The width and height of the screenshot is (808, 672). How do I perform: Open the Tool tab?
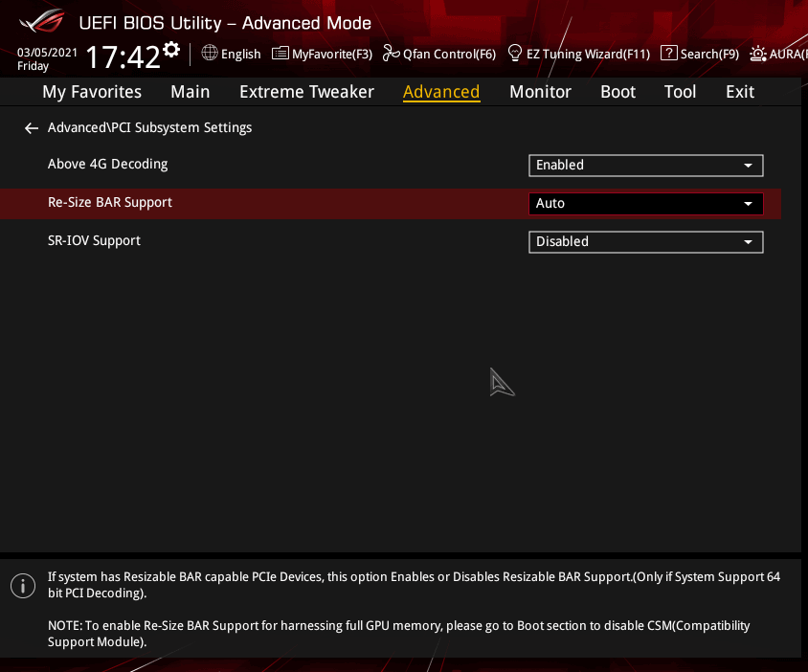pyautogui.click(x=681, y=92)
